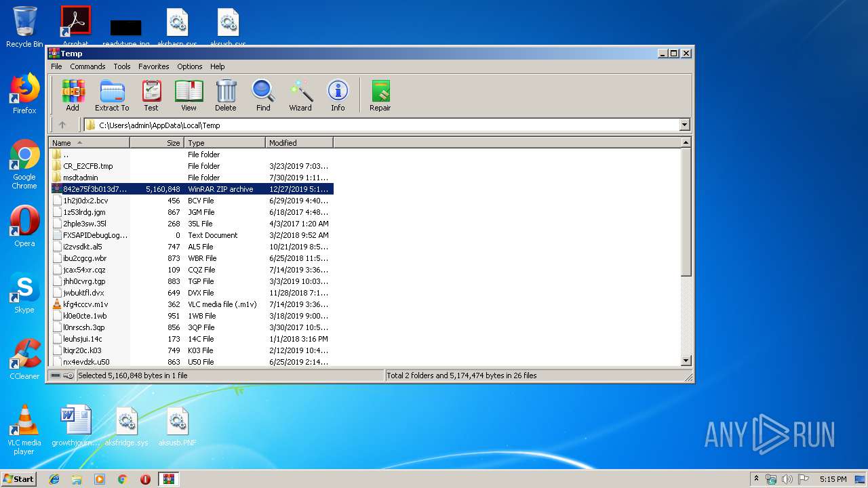
Task: Click the volume icon in system tray
Action: pyautogui.click(x=787, y=479)
